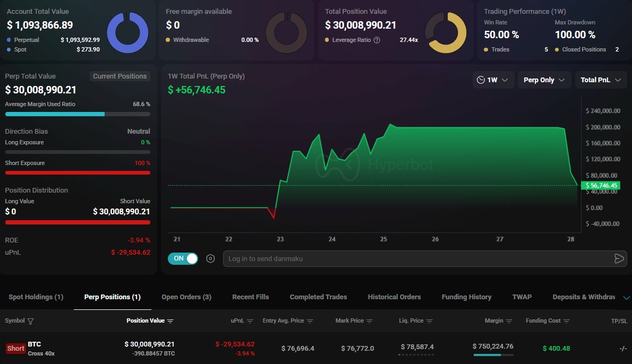This screenshot has width=632, height=364.
Task: Click the Liq. Price $ 78,587.4 cell
Action: pos(417,346)
